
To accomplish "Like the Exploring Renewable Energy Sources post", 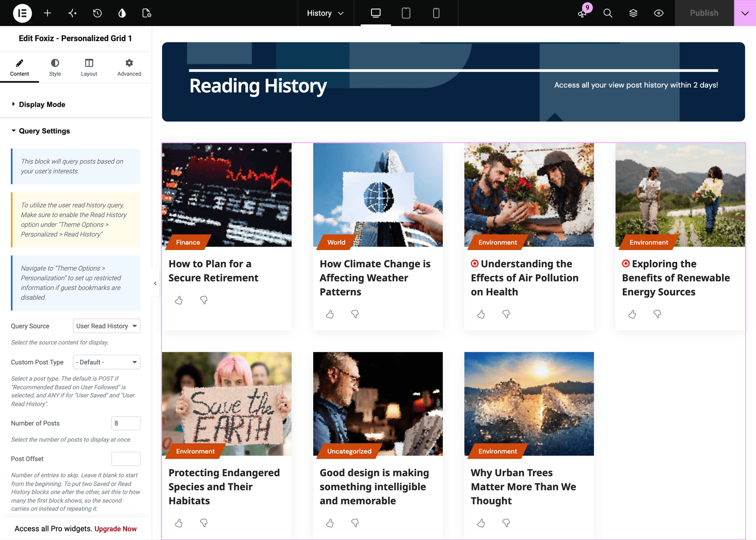I will point(632,314).
